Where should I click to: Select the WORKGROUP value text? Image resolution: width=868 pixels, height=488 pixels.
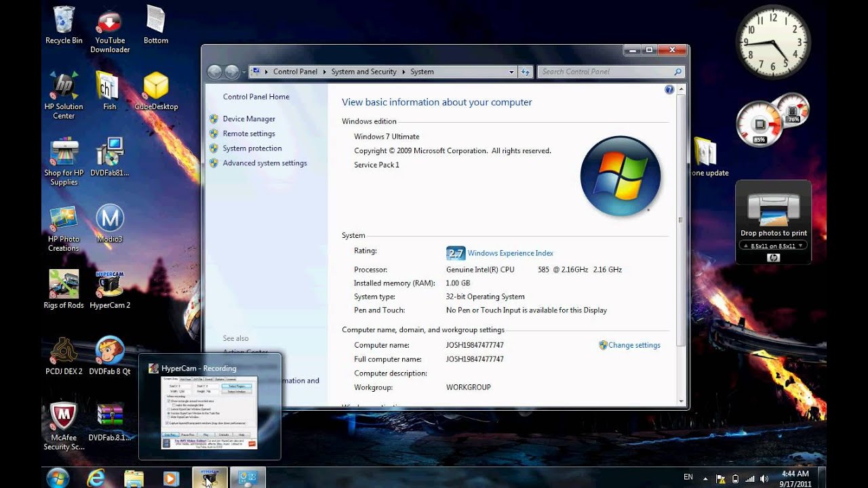tap(469, 388)
